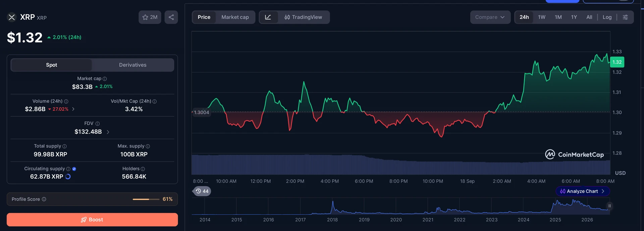Image resolution: width=644 pixels, height=231 pixels.
Task: Click the volume value $2.86B
Action: (x=35, y=109)
